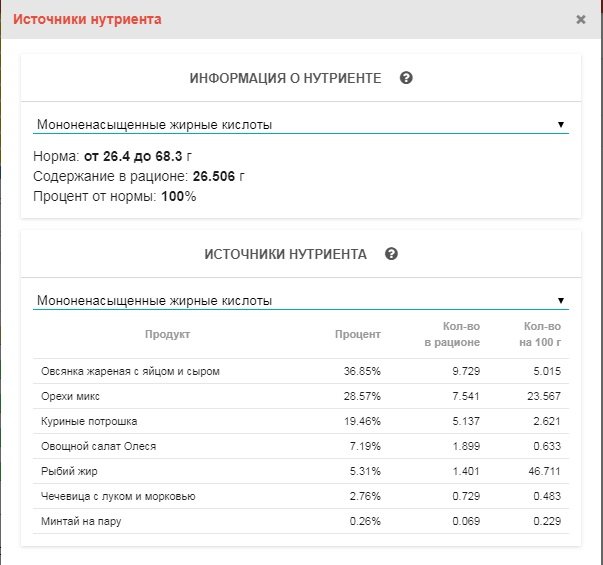Screen dimensions: 603x565
Task: Click the Куриные потрошка product
Action: 89,421
